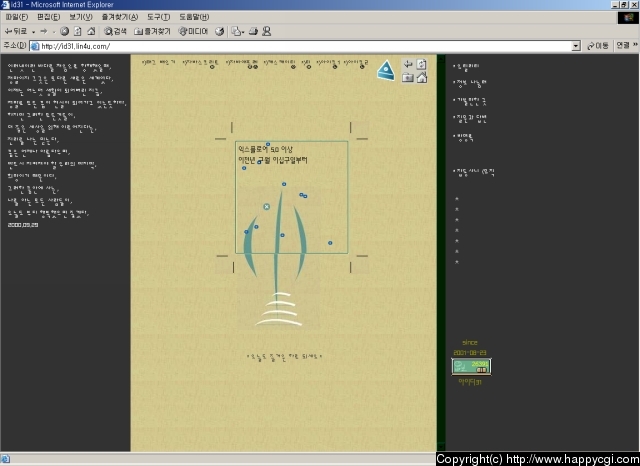Image resolution: width=640 pixels, height=466 pixels.
Task: Open the 파일(F) menu
Action: [17, 17]
